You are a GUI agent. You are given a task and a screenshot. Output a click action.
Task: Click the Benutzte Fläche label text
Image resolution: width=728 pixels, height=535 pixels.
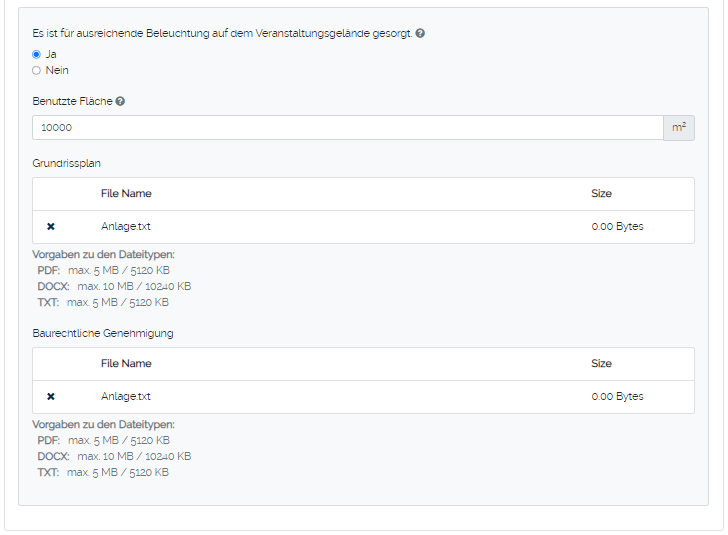pyautogui.click(x=73, y=101)
